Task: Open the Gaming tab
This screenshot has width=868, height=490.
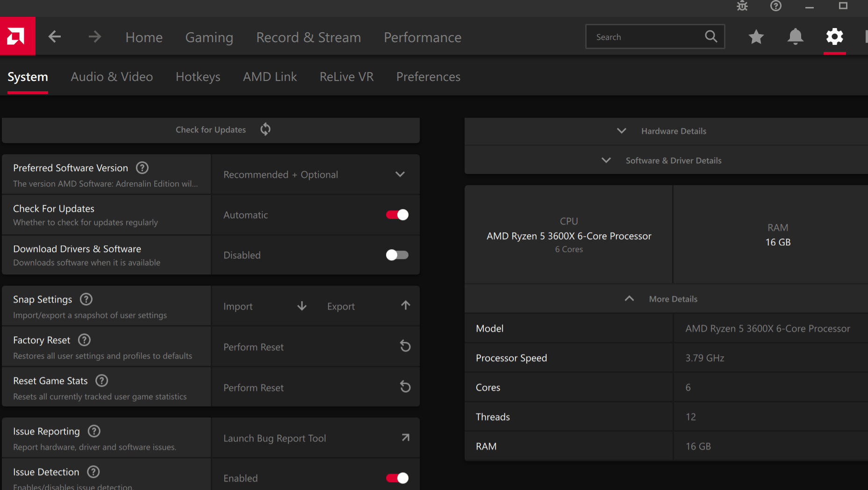Action: 209,37
